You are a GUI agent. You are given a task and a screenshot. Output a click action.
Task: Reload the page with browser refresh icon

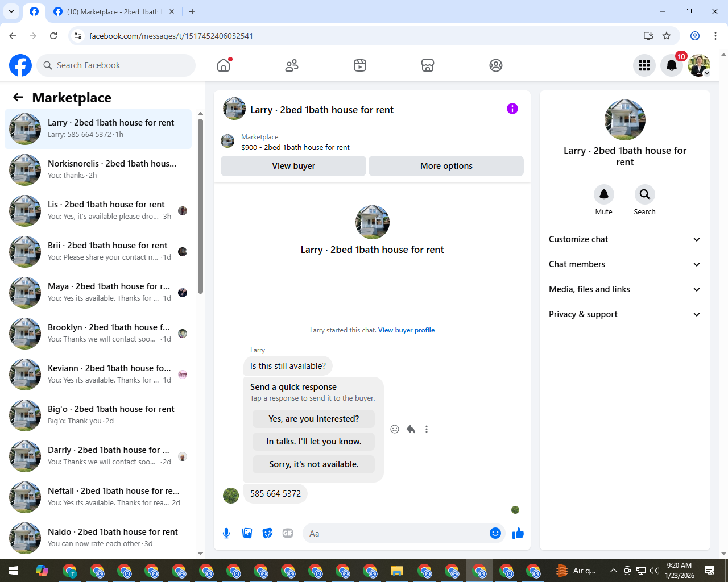click(53, 36)
